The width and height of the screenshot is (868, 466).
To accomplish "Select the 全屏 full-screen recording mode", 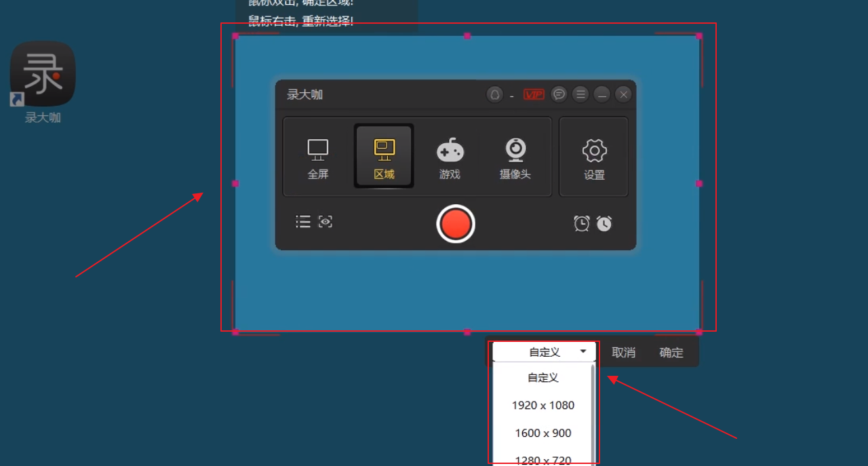I will tap(317, 157).
